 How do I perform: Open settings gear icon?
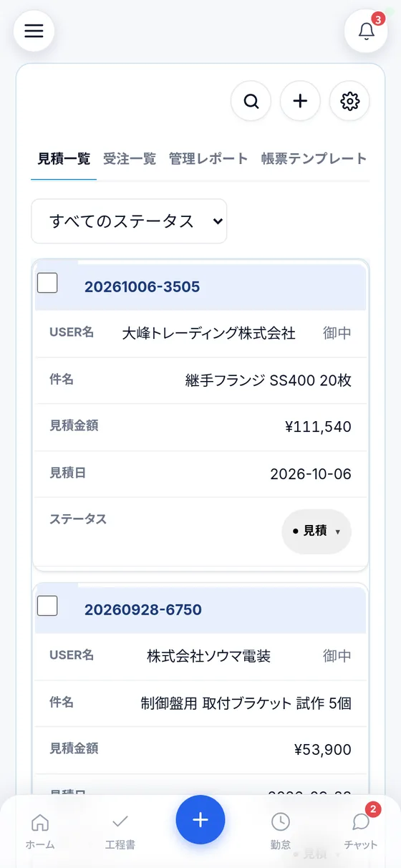tap(349, 101)
